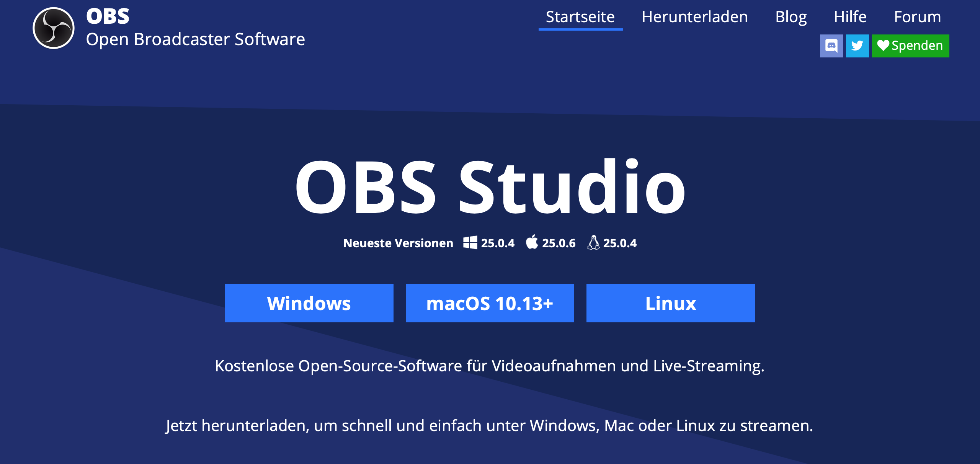The image size is (980, 464).
Task: Click the Windows logo version icon
Action: [470, 243]
